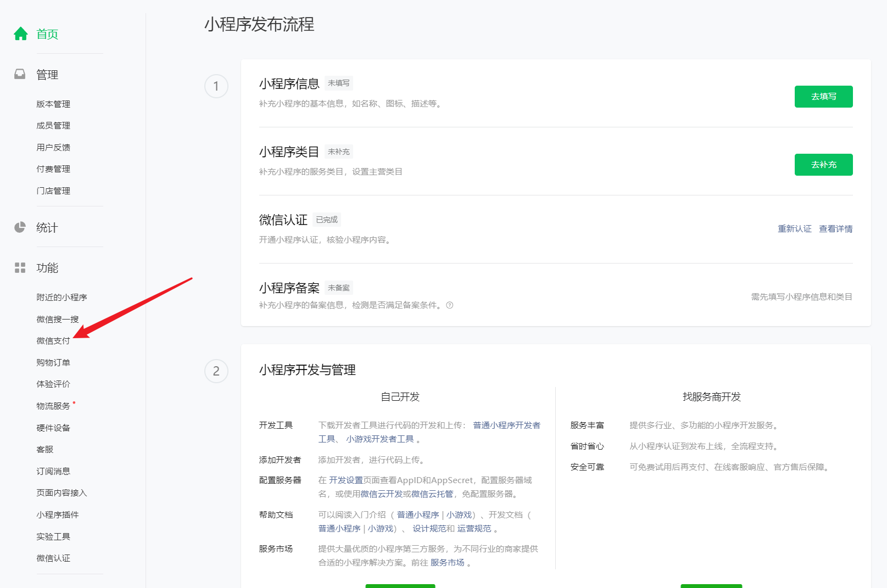Open 硬件设备
887x588 pixels.
click(53, 428)
